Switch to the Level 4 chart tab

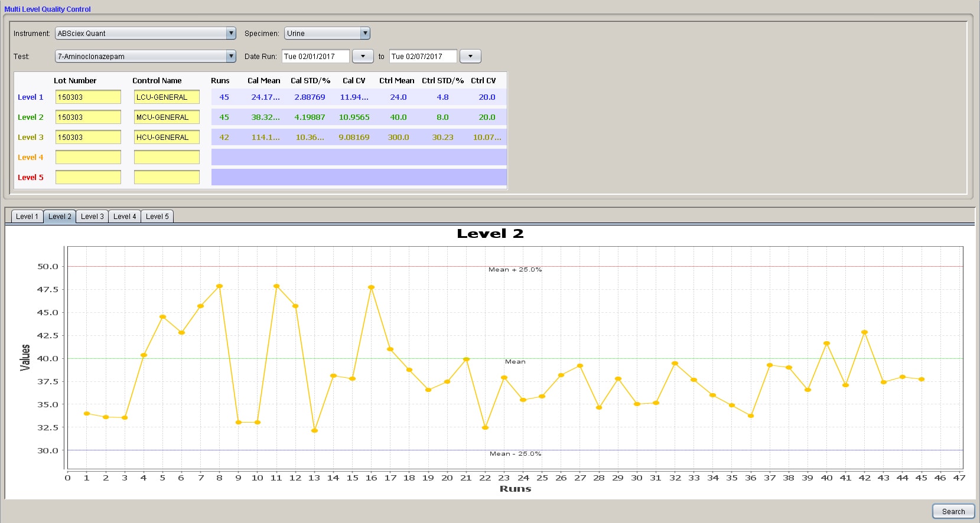[125, 217]
